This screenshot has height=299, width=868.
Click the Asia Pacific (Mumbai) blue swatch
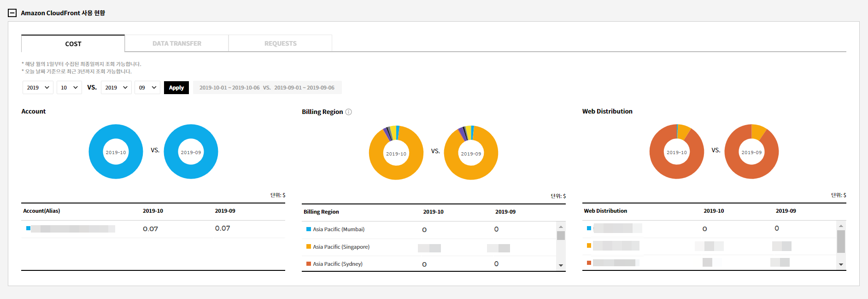coord(309,229)
